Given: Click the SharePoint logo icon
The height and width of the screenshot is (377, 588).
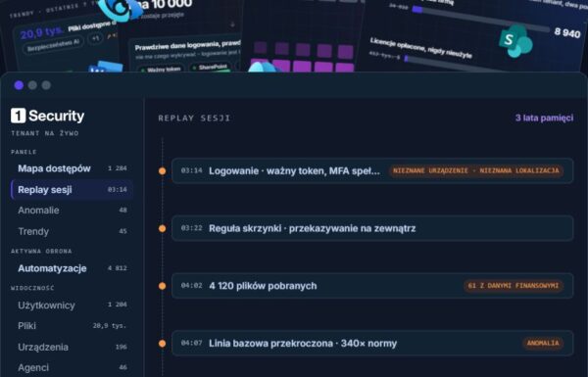Looking at the screenshot, I should point(515,41).
